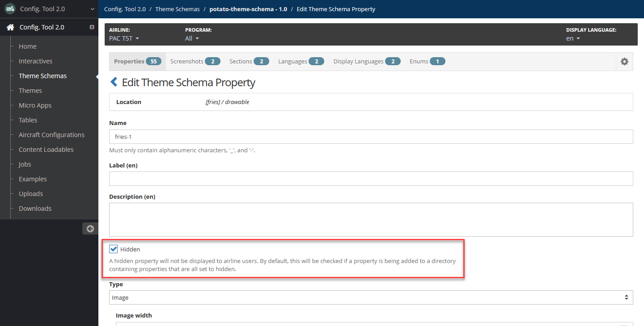Go back using the blue chevron icon
The height and width of the screenshot is (326, 644).
click(x=114, y=82)
